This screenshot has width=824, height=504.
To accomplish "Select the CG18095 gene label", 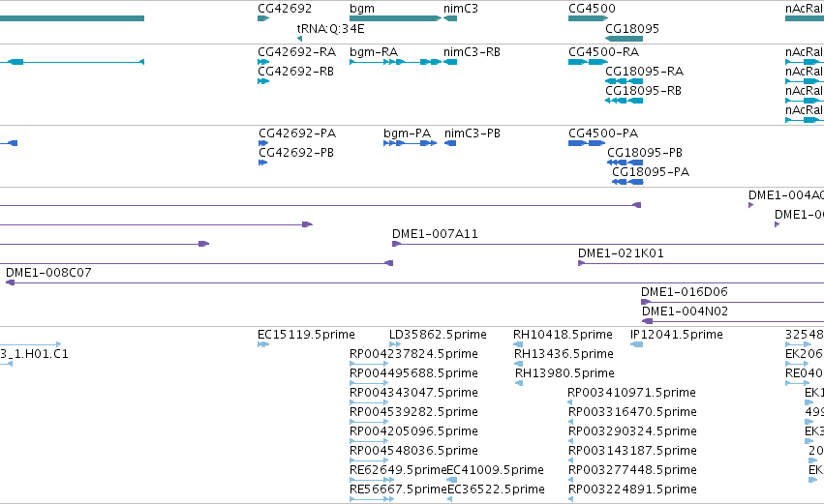I will pos(632,28).
